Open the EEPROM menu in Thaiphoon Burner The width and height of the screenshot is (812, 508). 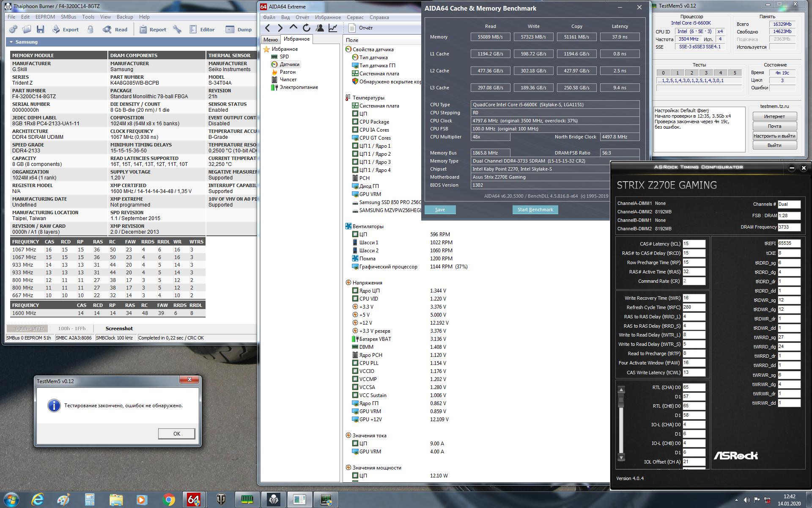[45, 17]
